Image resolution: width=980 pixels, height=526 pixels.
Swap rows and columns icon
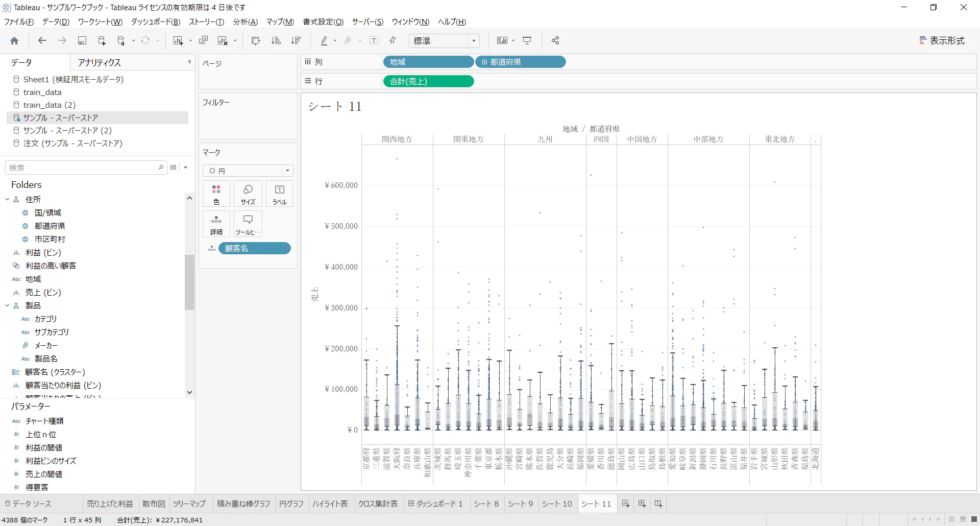click(x=256, y=41)
